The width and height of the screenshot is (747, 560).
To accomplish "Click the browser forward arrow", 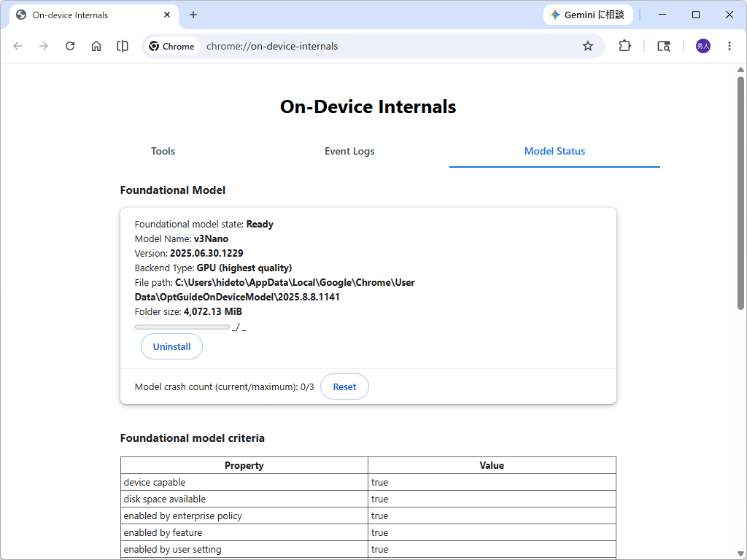I will pyautogui.click(x=43, y=46).
